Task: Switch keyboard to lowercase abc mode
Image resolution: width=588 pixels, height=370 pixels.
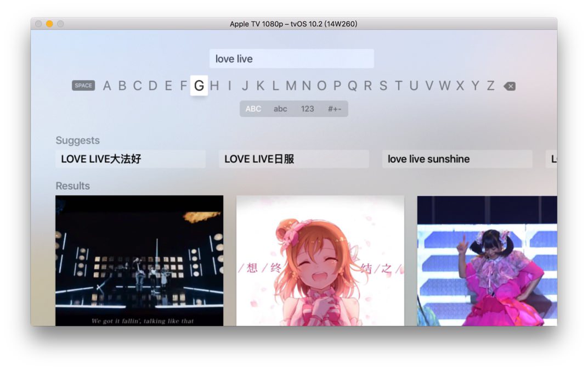Action: pos(280,109)
